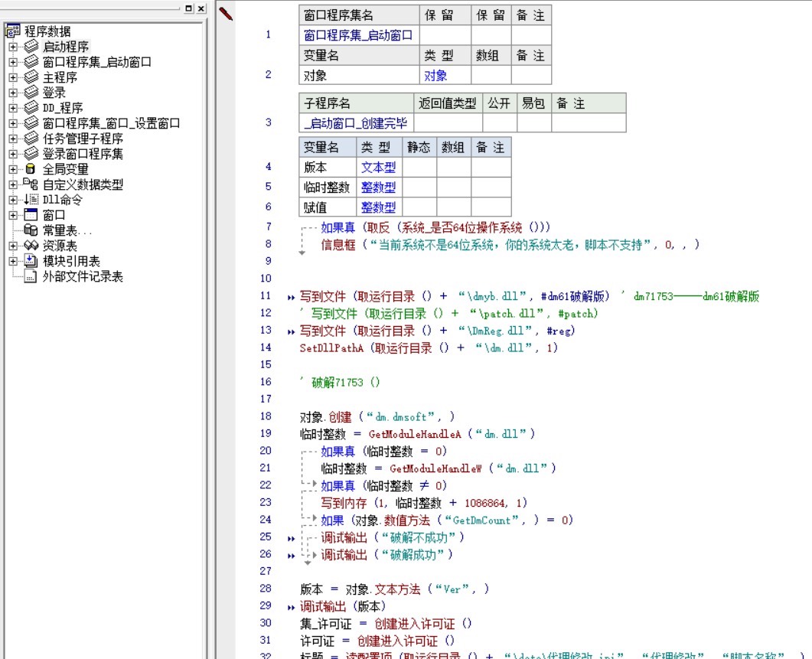Click the _启动窗口_创建完毕 subroutine name
The width and height of the screenshot is (812, 659).
click(x=356, y=122)
